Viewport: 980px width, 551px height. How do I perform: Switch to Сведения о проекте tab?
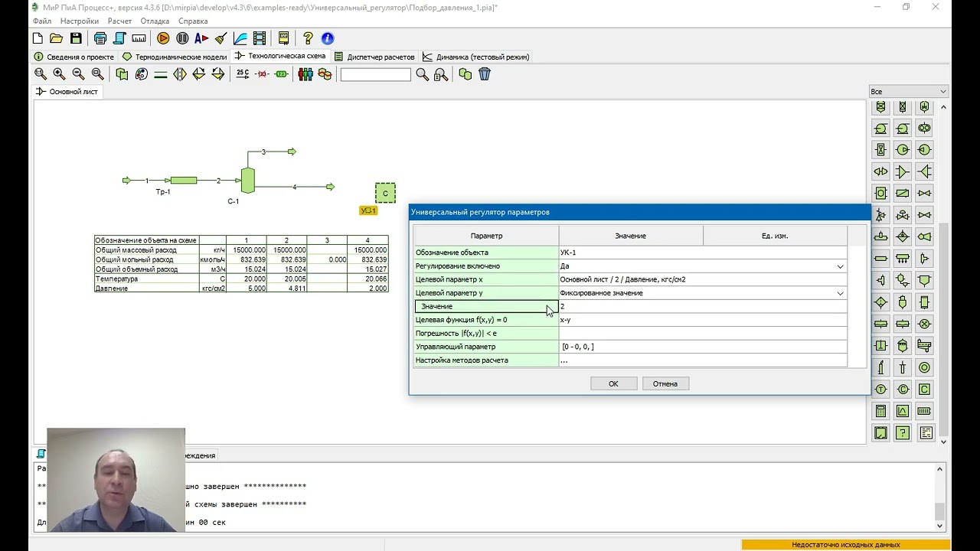point(74,57)
